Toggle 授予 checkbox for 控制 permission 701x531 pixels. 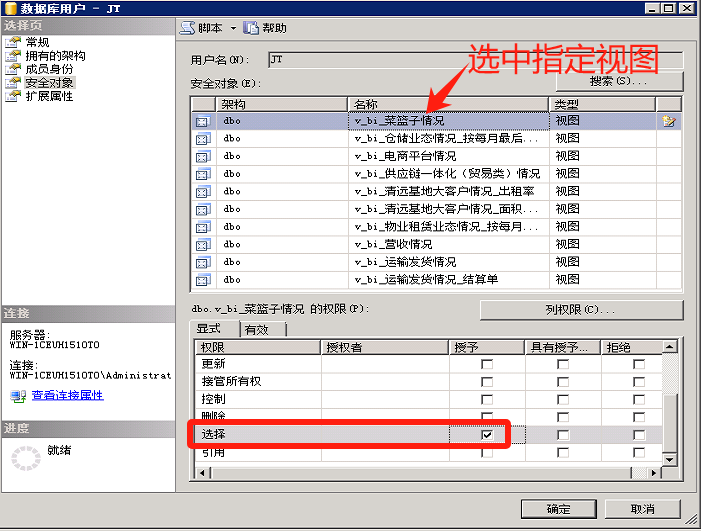(487, 400)
